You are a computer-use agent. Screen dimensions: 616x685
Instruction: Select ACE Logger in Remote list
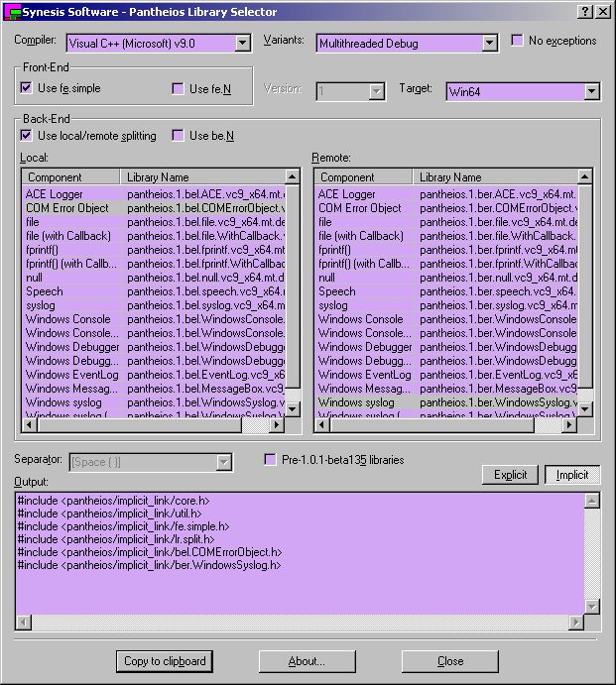tap(446, 194)
